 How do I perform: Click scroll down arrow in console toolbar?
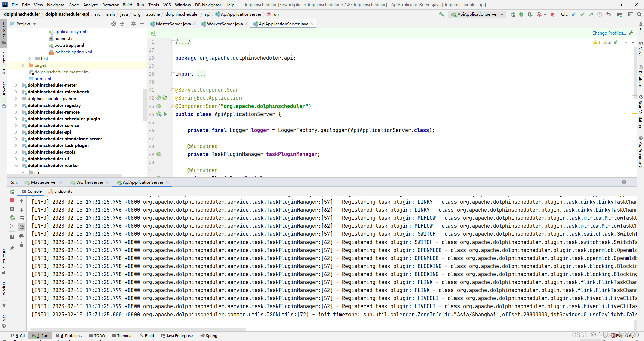22,210
